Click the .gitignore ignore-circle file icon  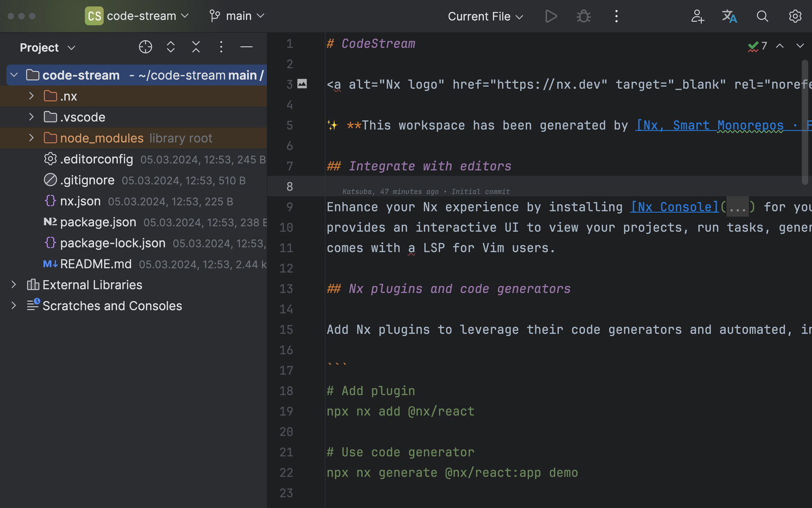[x=50, y=180]
